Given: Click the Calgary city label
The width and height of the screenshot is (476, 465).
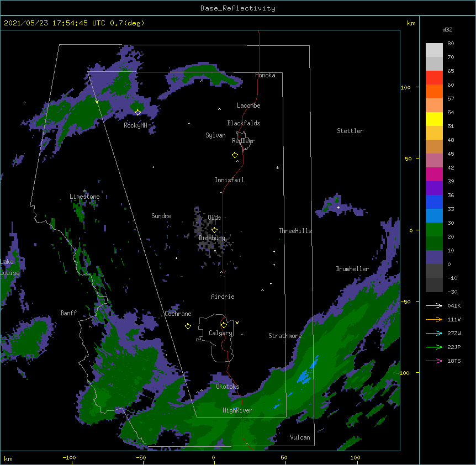Looking at the screenshot, I should pos(221,333).
